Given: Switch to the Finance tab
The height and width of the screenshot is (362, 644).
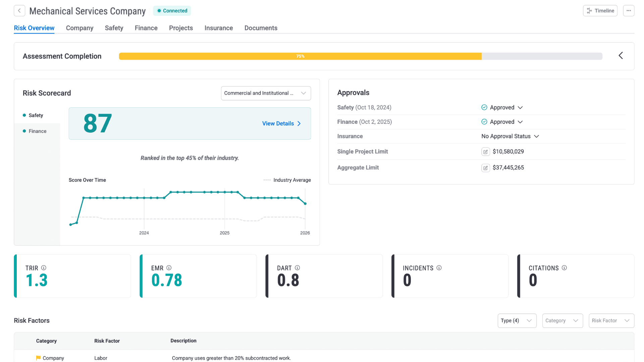Looking at the screenshot, I should pyautogui.click(x=146, y=28).
